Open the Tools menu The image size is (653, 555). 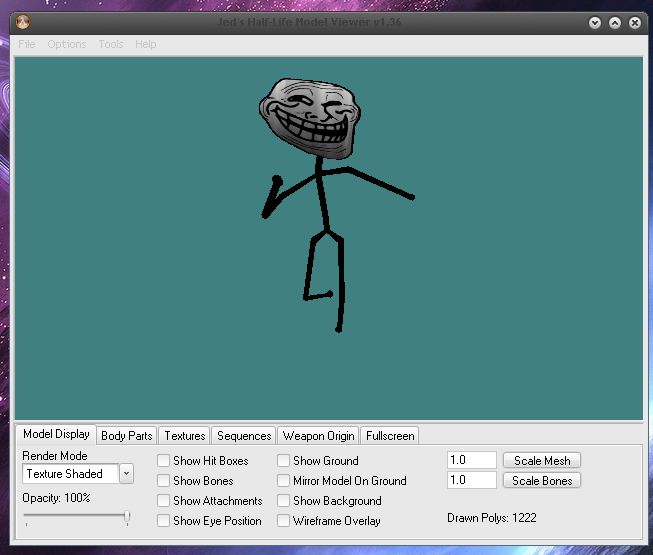[x=111, y=44]
